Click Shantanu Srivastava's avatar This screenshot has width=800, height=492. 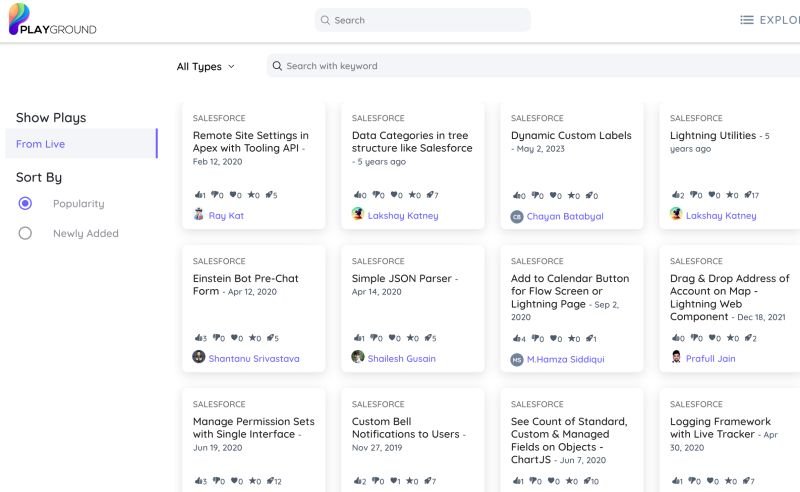point(198,357)
